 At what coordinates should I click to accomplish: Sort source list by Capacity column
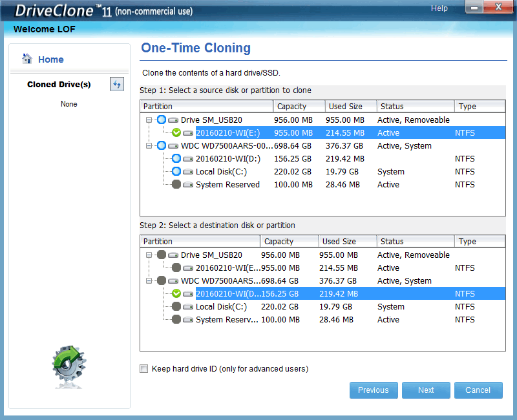point(299,107)
